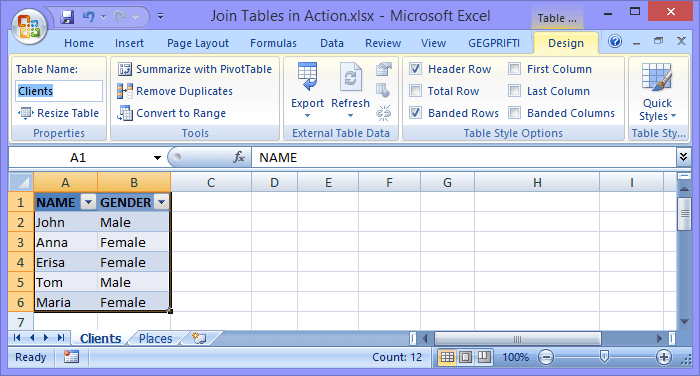Click the zoom slider handle
The height and width of the screenshot is (376, 700).
coord(604,356)
